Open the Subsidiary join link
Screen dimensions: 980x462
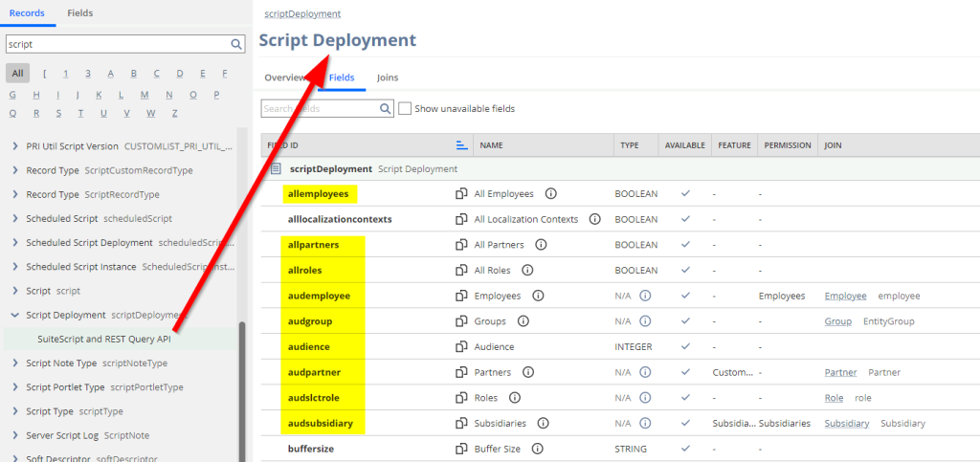coord(847,424)
